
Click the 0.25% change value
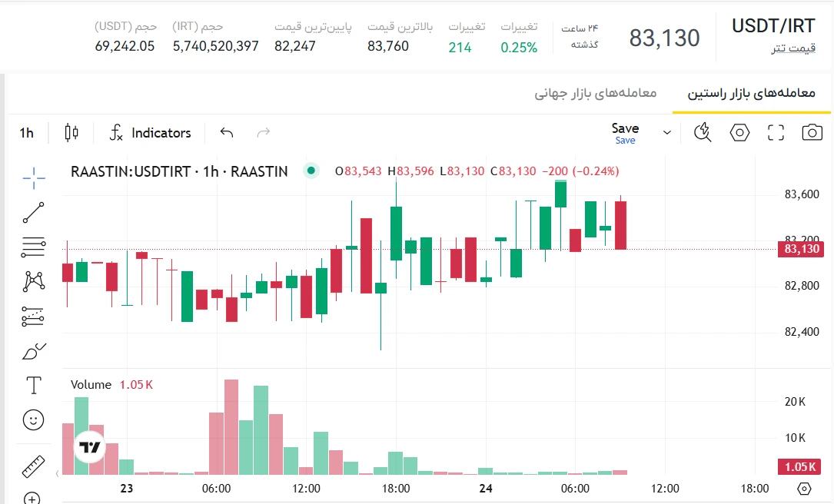coord(519,48)
